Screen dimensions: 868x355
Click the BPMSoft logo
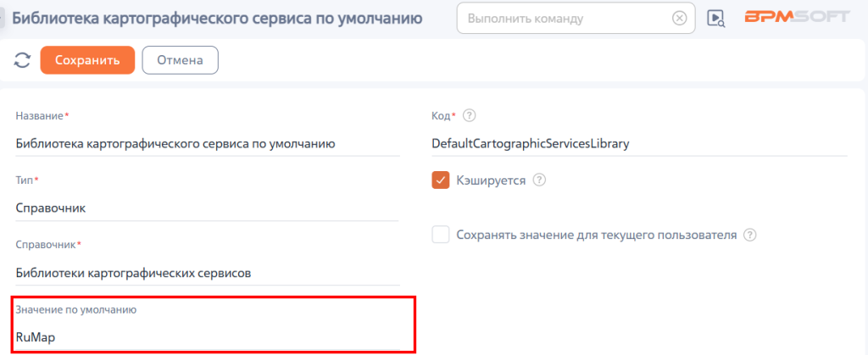pyautogui.click(x=797, y=17)
